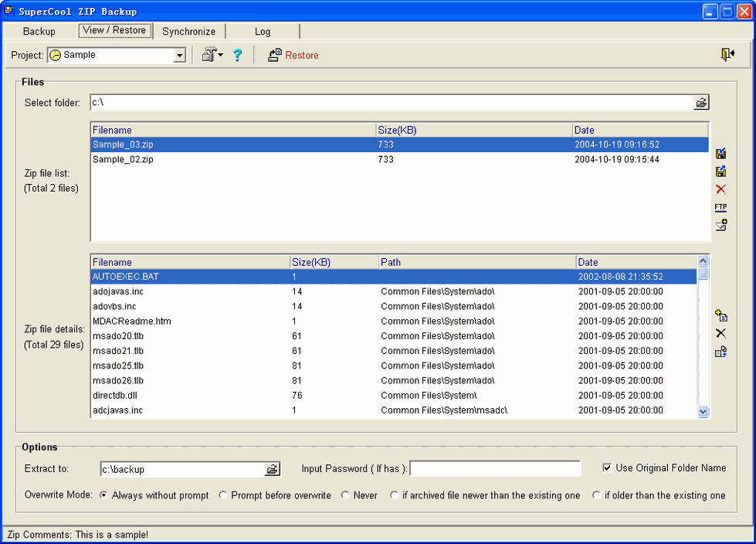This screenshot has width=756, height=544.
Task: Click the FTP upload icon
Action: point(720,207)
